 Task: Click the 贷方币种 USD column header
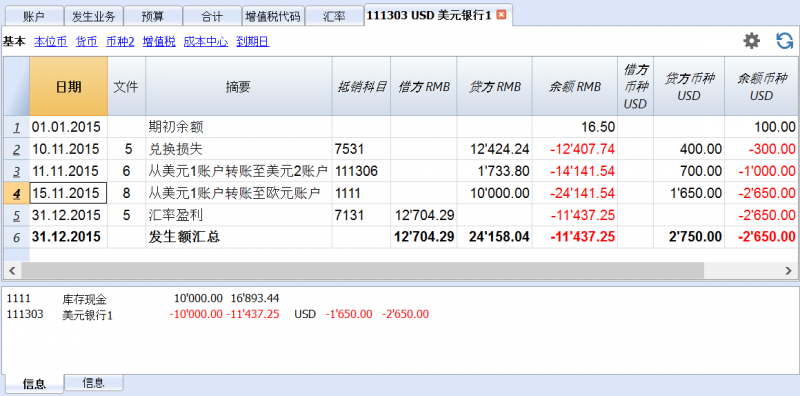click(x=689, y=86)
